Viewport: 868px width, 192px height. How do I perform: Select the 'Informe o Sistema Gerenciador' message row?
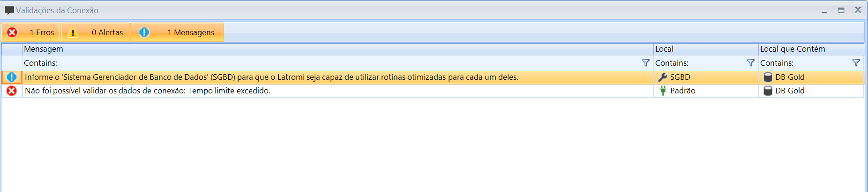pyautogui.click(x=328, y=77)
